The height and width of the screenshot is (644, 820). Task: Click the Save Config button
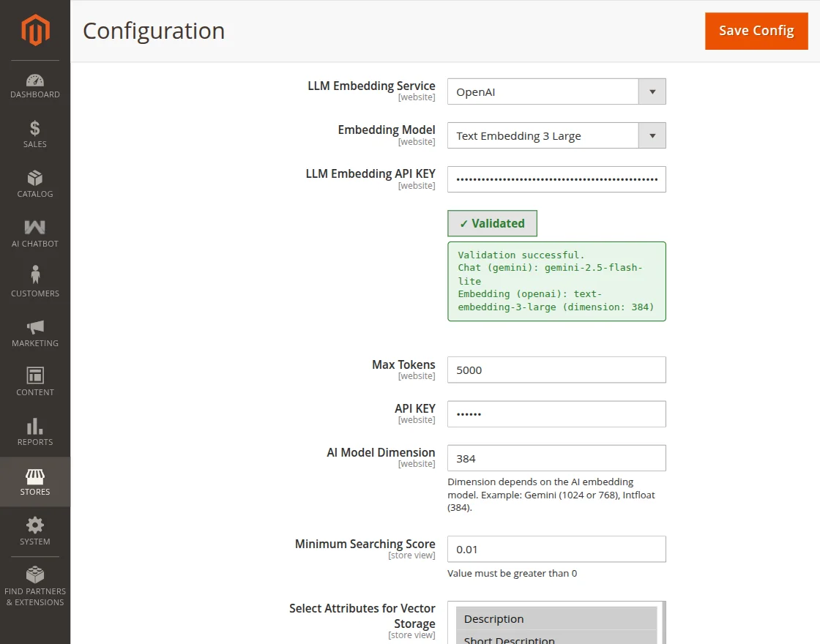point(756,31)
